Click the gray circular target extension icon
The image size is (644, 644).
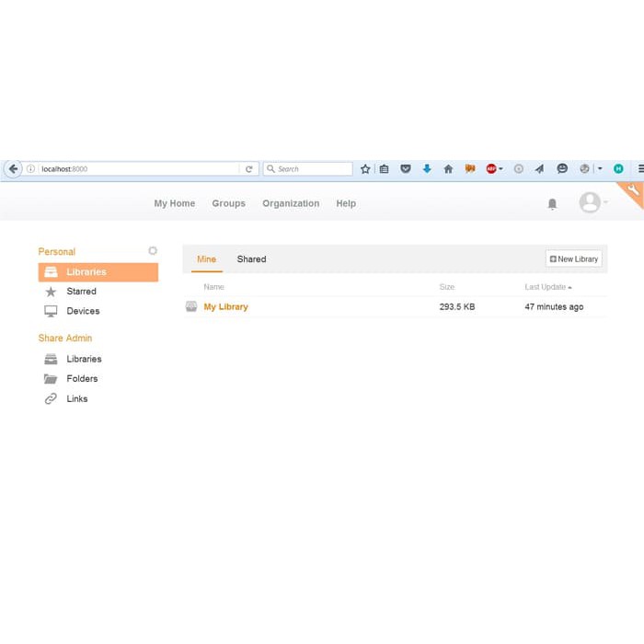[x=519, y=168]
